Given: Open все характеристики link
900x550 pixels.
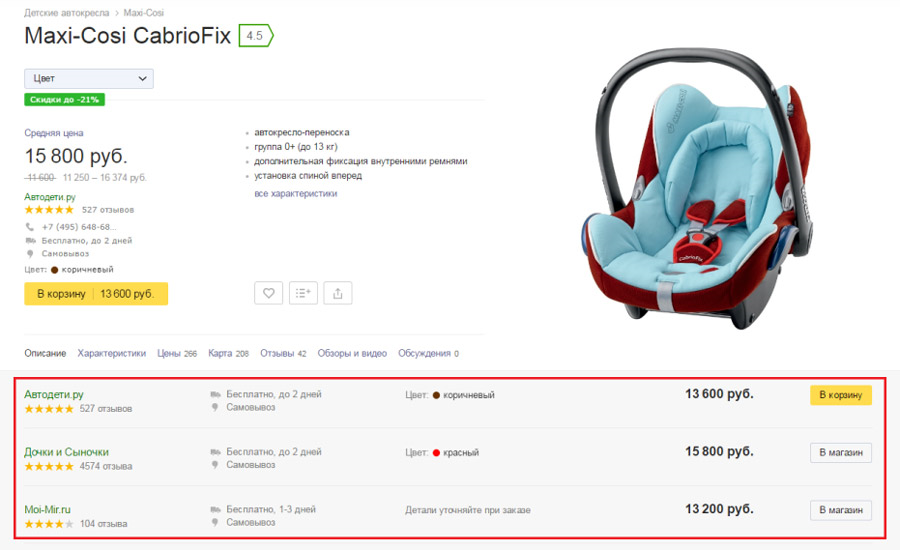Looking at the screenshot, I should [x=296, y=193].
